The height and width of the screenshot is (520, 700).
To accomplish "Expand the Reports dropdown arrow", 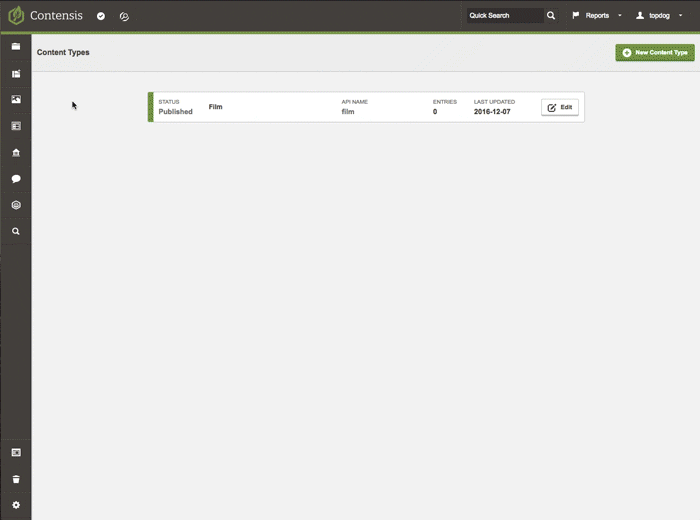I will (x=620, y=16).
